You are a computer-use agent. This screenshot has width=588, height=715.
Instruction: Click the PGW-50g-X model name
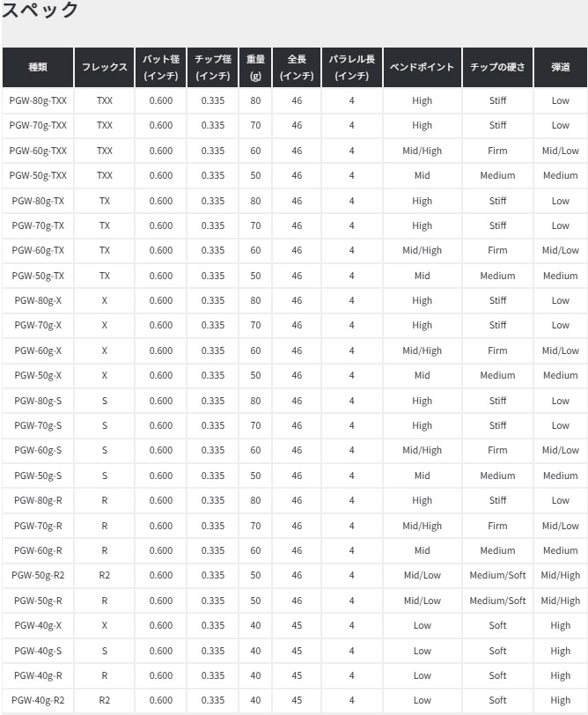point(38,376)
